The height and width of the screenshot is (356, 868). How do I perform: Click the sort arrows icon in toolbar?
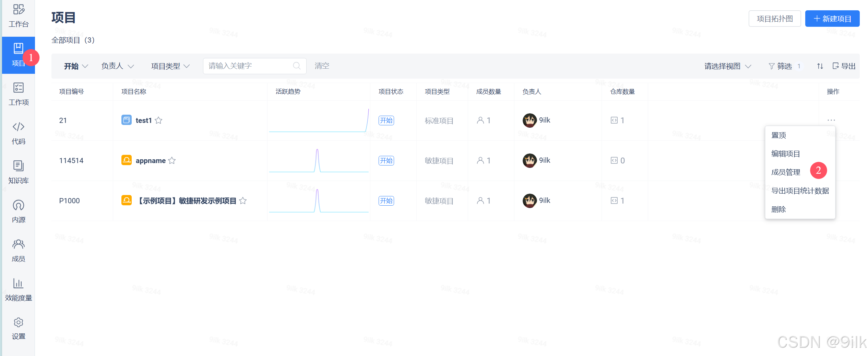point(820,66)
